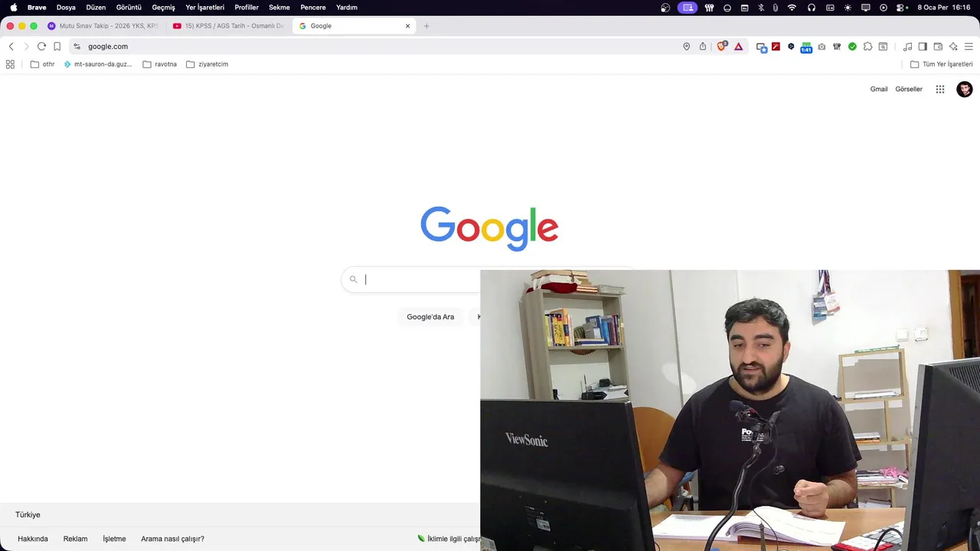Open the Extensions puzzle piece menu

coord(867,47)
